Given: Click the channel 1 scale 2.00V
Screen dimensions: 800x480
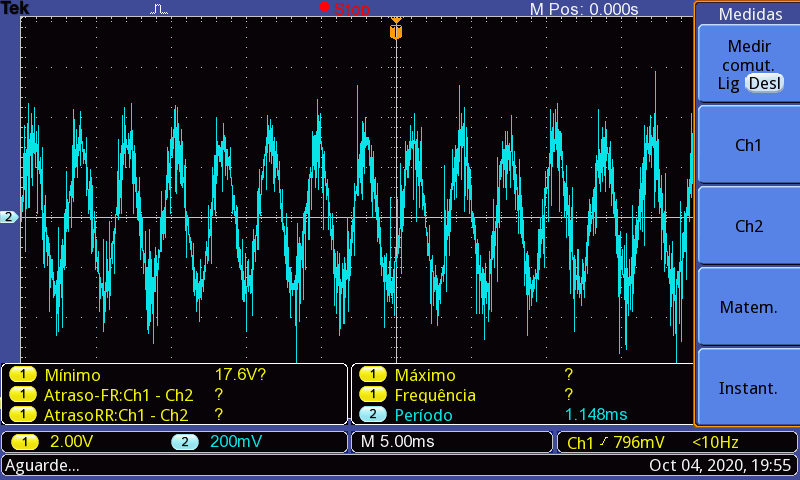Looking at the screenshot, I should pyautogui.click(x=71, y=441).
